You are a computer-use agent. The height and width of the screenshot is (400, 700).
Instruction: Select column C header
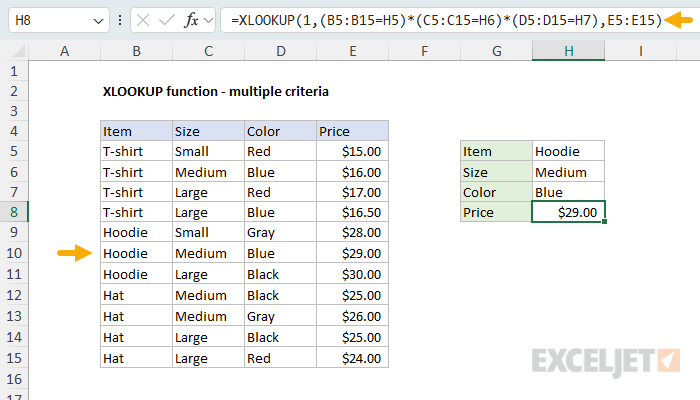[208, 51]
